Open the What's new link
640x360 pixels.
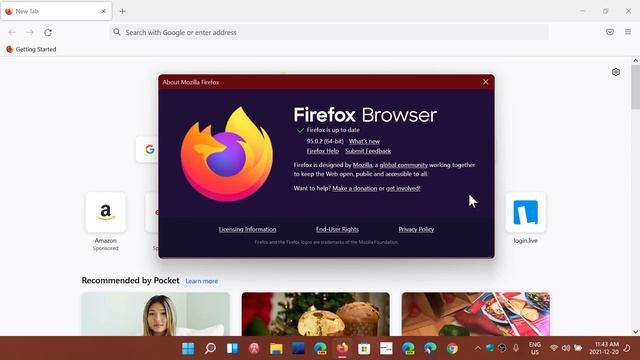click(364, 141)
